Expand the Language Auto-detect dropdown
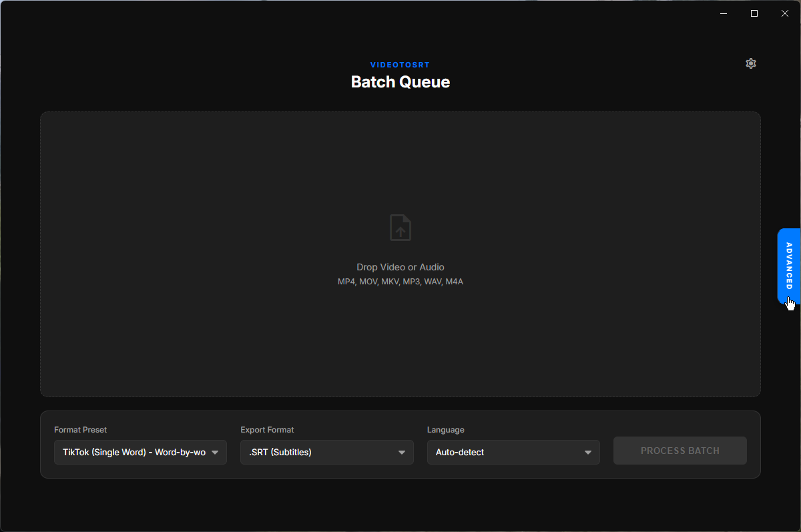 click(513, 452)
